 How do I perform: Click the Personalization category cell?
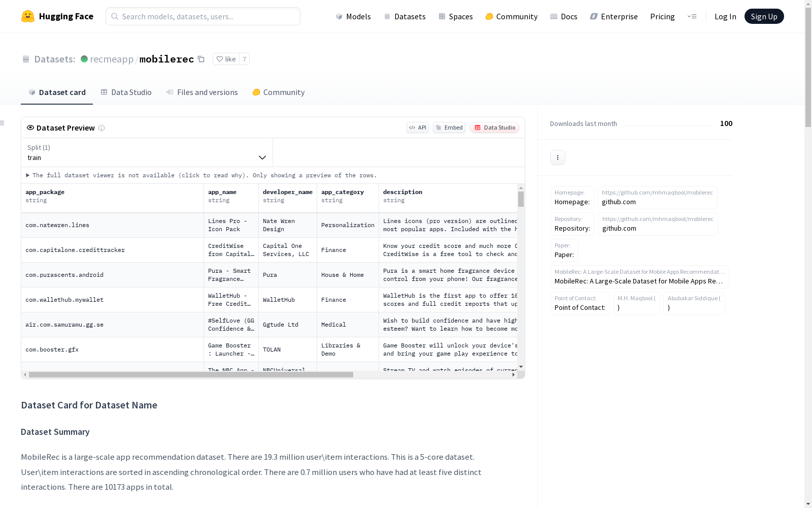click(348, 225)
